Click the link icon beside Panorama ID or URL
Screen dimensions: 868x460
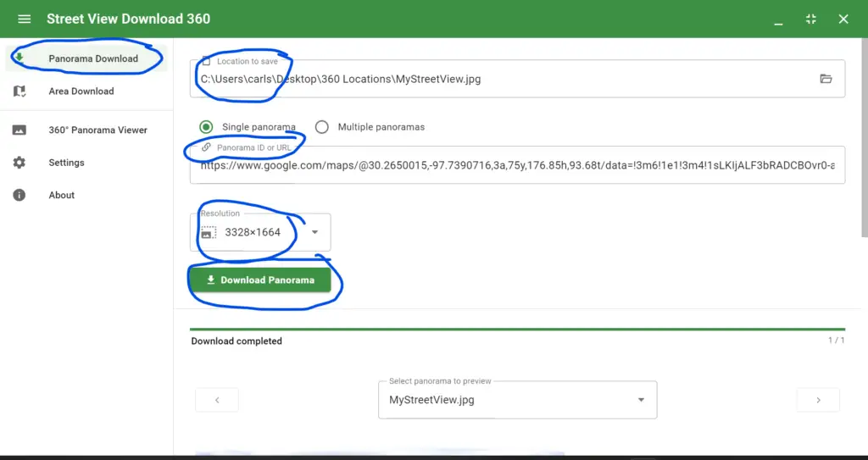click(x=206, y=147)
